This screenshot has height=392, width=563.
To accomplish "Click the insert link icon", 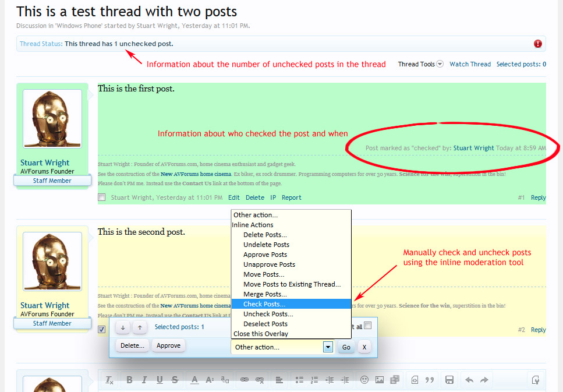I will [245, 380].
